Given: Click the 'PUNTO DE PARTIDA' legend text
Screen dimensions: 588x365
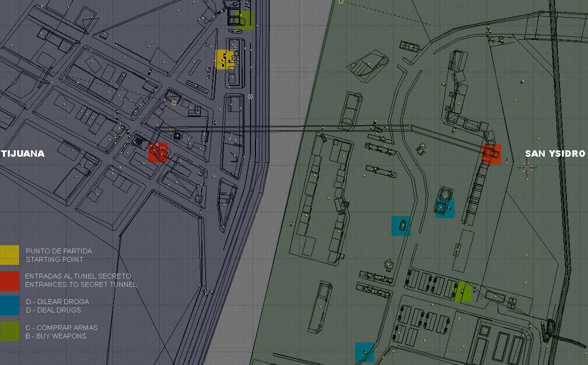Looking at the screenshot, I should coord(58,251).
